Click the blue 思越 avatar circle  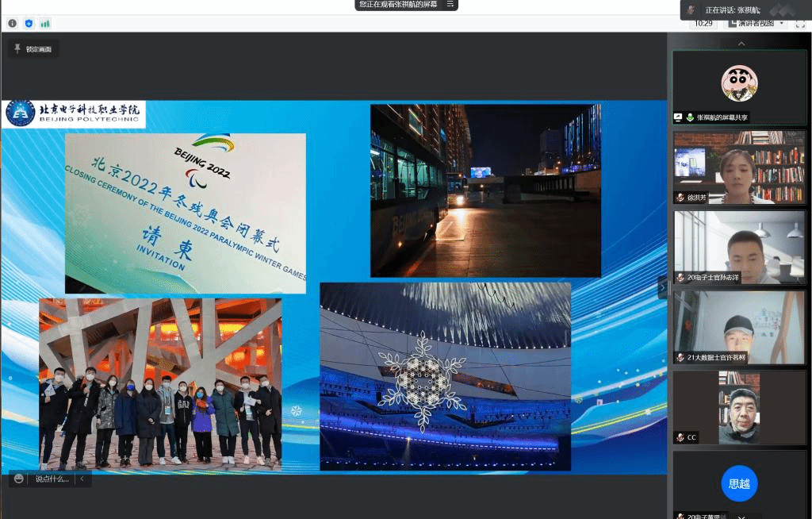(x=739, y=484)
